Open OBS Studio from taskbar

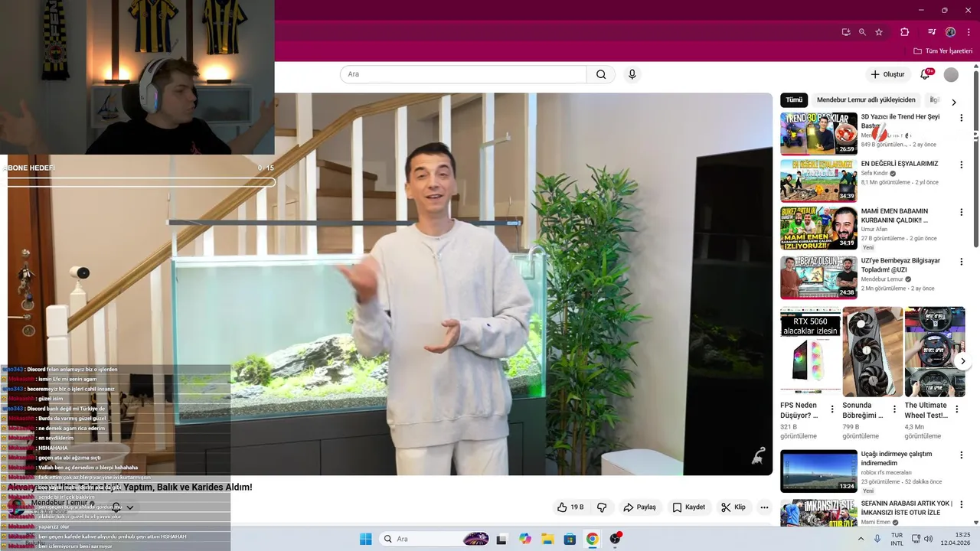(x=615, y=539)
